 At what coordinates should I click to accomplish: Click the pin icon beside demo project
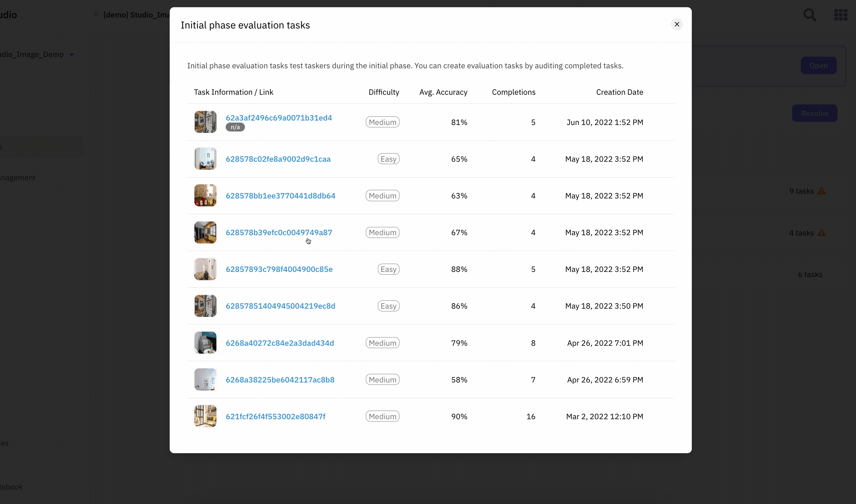[x=96, y=14]
